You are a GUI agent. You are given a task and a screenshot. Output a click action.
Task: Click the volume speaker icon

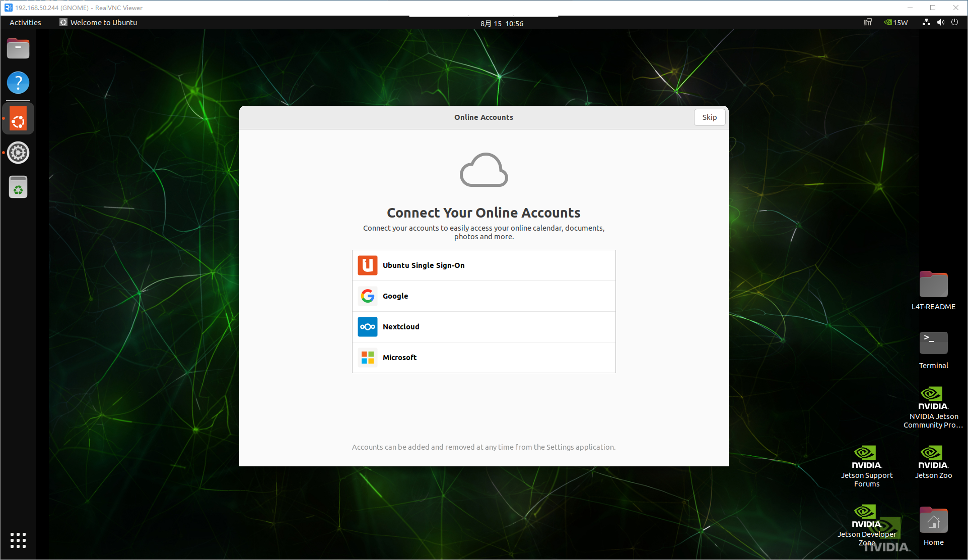940,23
